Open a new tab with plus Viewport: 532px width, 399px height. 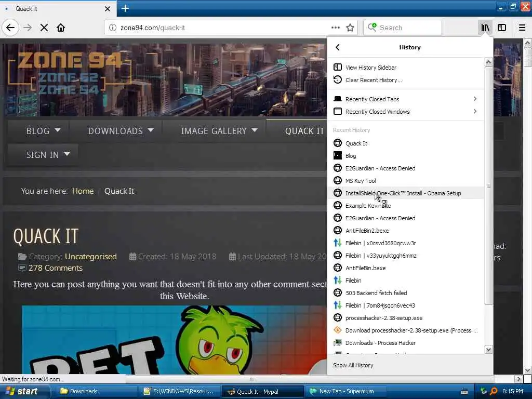125,8
